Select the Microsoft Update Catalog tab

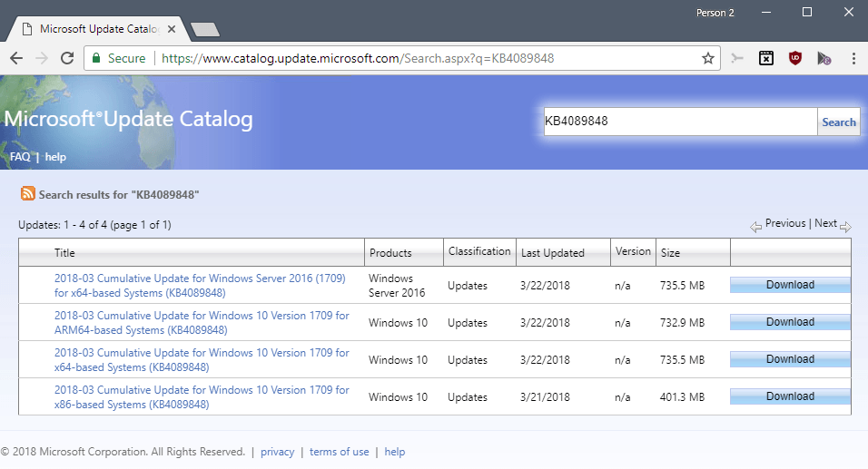coord(99,29)
